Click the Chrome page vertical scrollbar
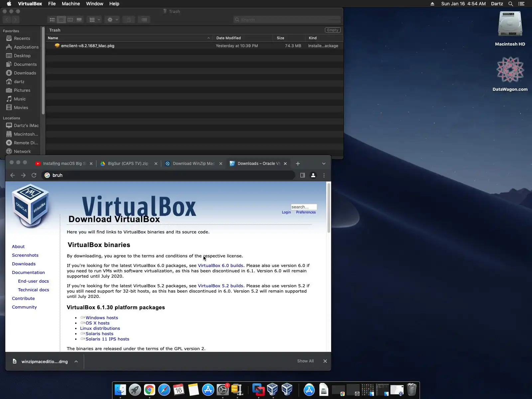This screenshot has width=532, height=399. point(329,208)
